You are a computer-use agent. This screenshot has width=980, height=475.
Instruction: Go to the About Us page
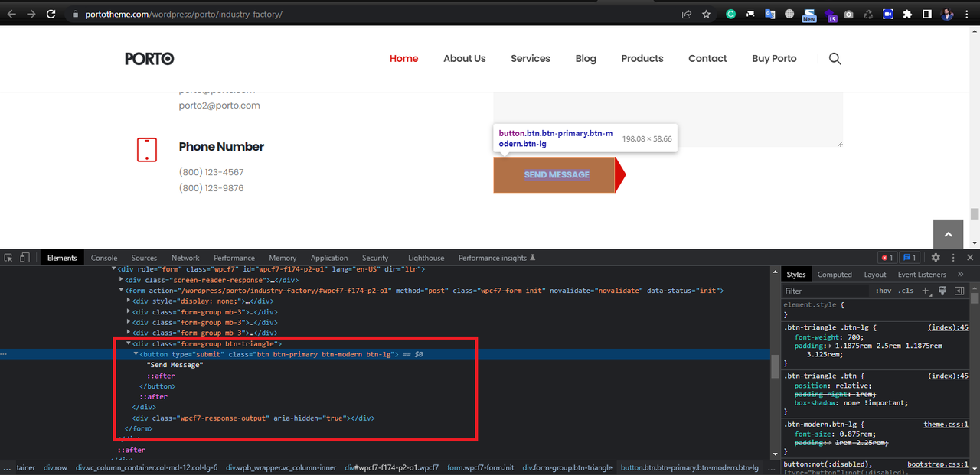click(x=465, y=59)
